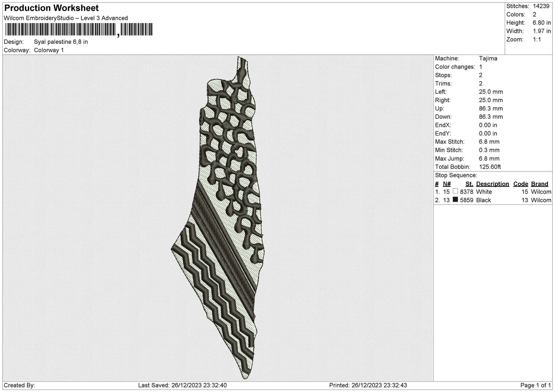Select the Black stop sequence row
Image resolution: width=555 pixels, height=392 pixels.
coord(493,200)
